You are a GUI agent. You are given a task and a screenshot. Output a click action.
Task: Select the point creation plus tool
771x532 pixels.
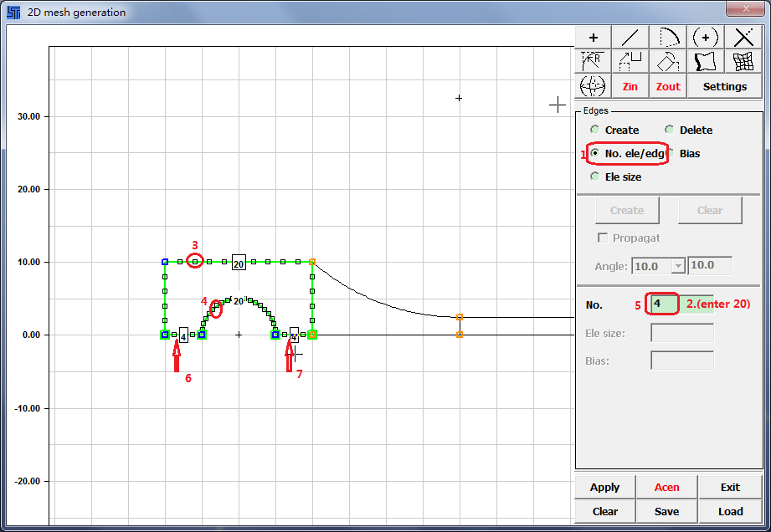point(594,37)
